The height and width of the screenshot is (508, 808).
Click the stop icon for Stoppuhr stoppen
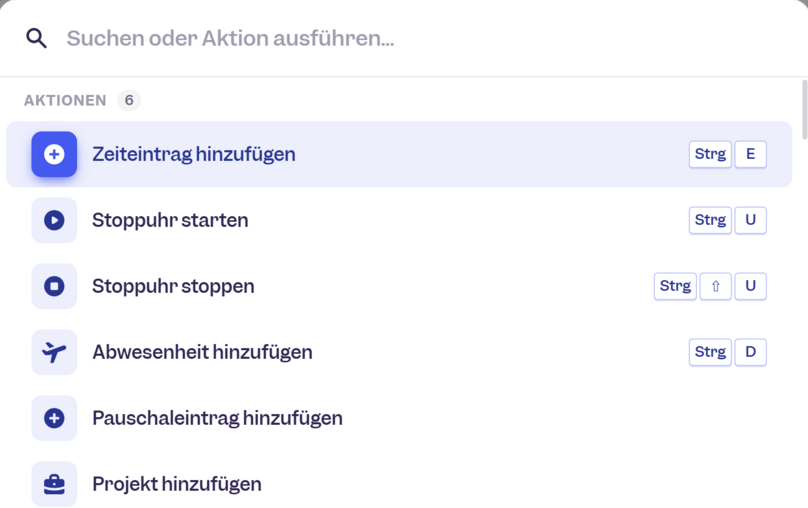54,286
